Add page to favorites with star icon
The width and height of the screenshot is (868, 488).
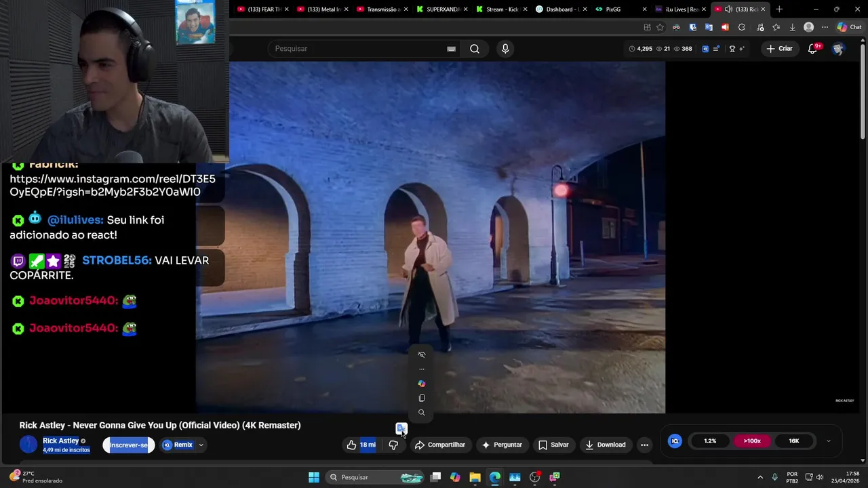tap(660, 27)
